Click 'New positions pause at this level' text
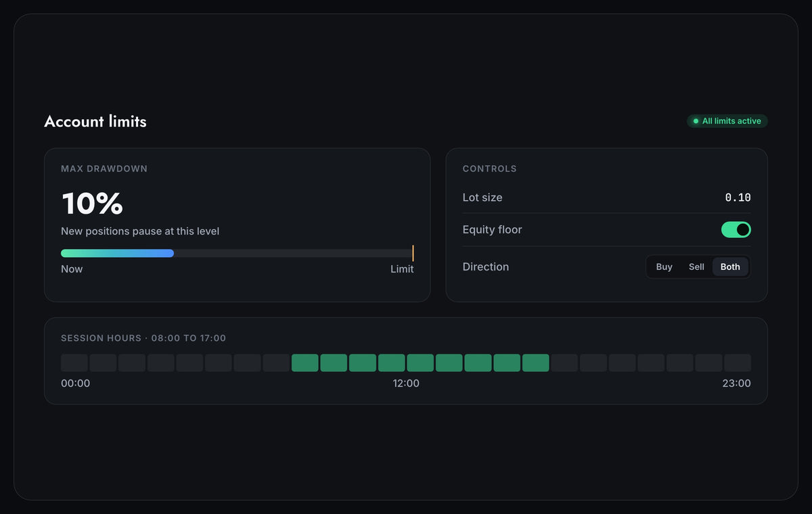Screen dimensions: 812x514 (x=140, y=231)
